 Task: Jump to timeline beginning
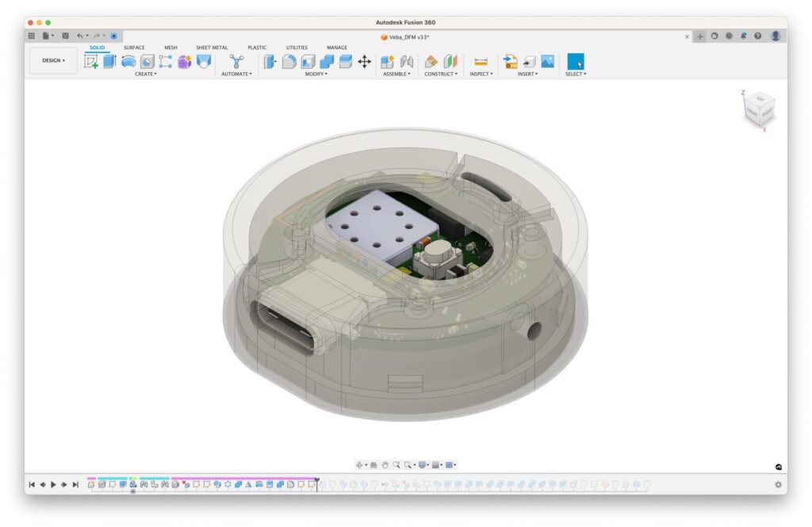tap(32, 484)
